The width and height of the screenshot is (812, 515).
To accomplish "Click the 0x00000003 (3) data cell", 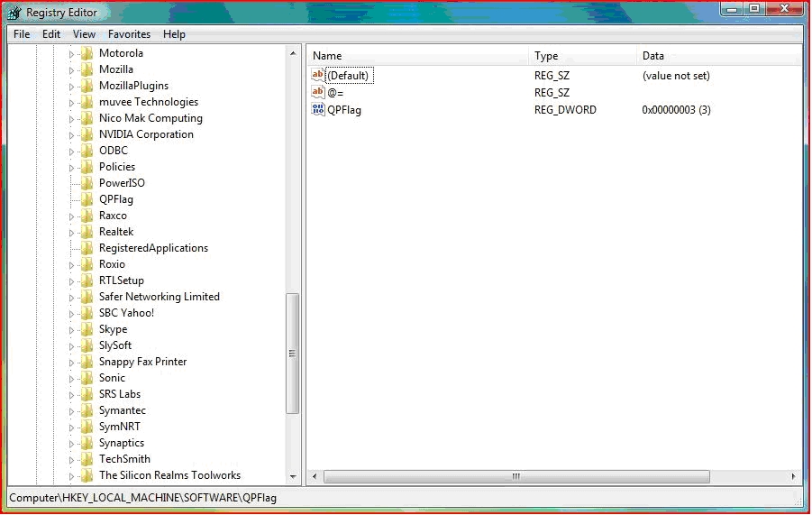I will point(676,110).
